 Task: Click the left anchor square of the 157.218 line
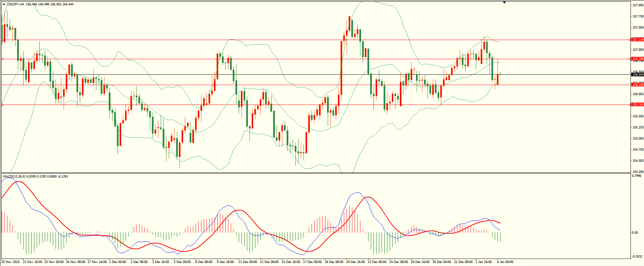tap(3, 40)
